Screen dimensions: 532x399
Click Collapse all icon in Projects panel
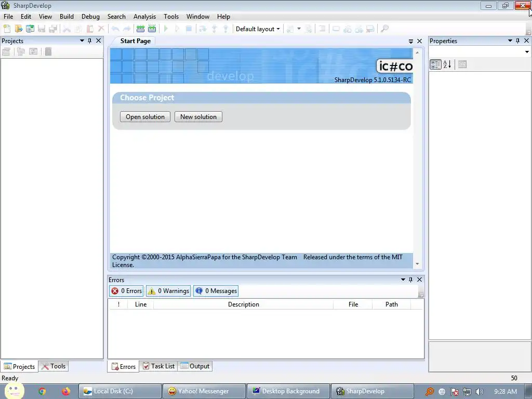click(x=48, y=51)
